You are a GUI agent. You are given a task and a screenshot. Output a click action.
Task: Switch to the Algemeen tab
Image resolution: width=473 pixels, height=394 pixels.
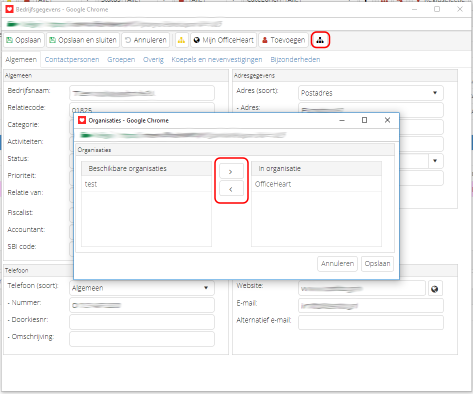tap(21, 60)
